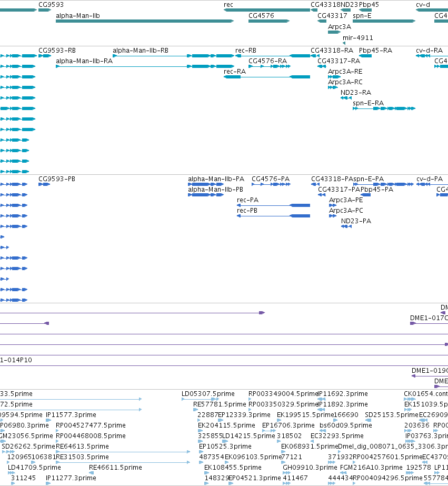This screenshot has height=486, width=448.
Task: Click the LD05307.5prime EST label
Action: coord(208,394)
